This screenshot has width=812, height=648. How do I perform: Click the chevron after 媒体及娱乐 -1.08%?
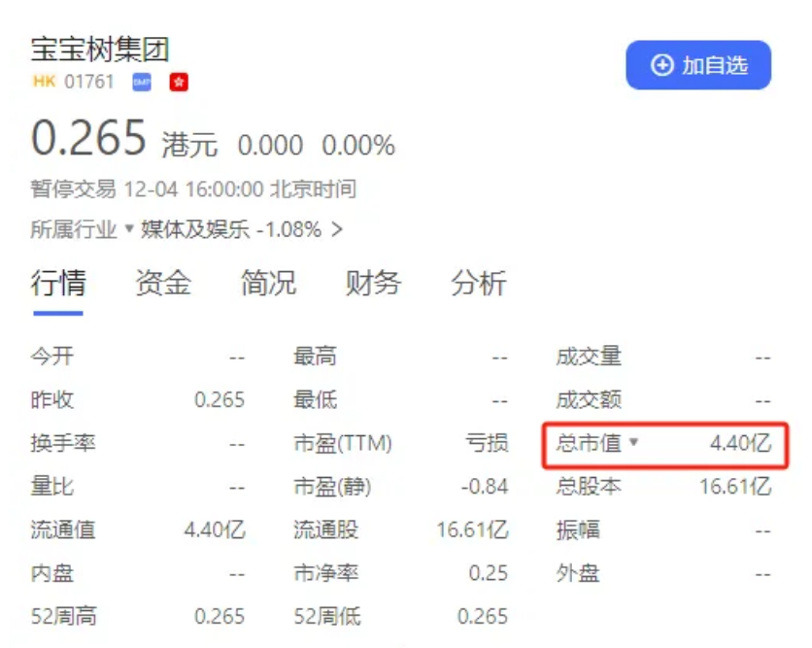[337, 230]
